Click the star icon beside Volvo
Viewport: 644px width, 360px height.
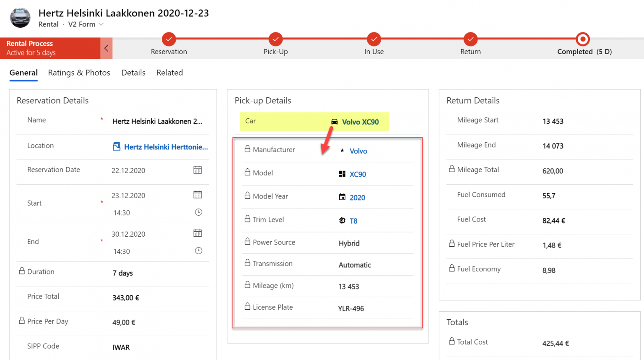pos(342,150)
